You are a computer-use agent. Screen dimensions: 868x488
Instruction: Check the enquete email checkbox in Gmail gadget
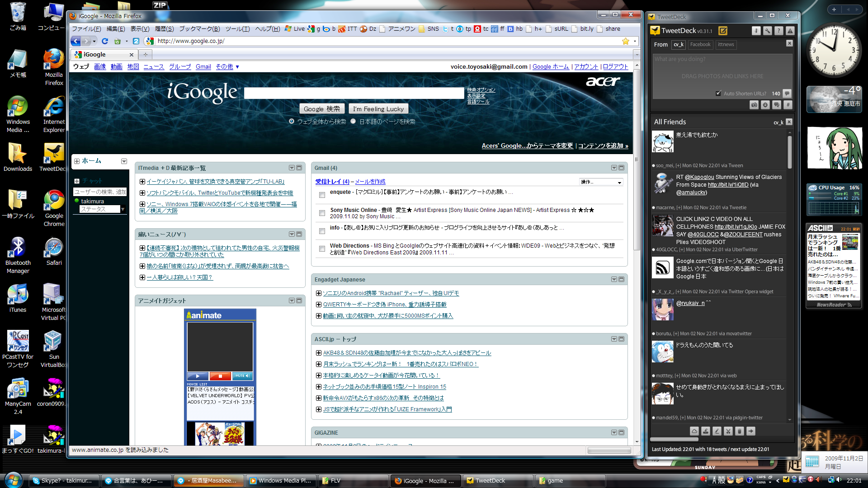pyautogui.click(x=322, y=195)
